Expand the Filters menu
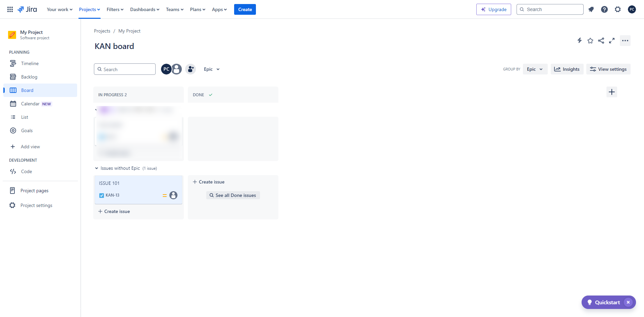 (115, 9)
